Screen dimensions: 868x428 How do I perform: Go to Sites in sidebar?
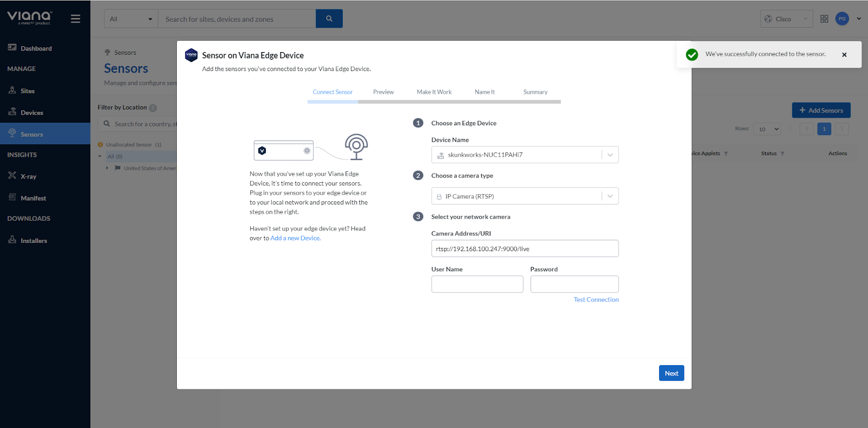point(27,91)
